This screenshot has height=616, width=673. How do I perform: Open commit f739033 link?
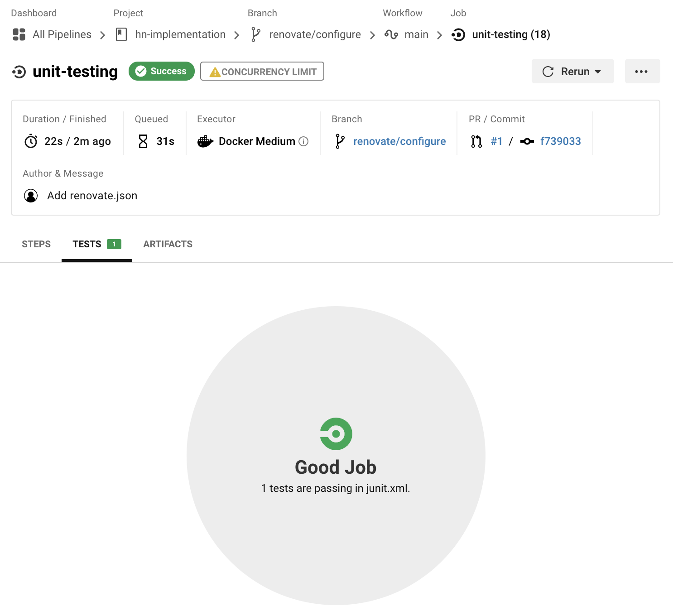[561, 141]
